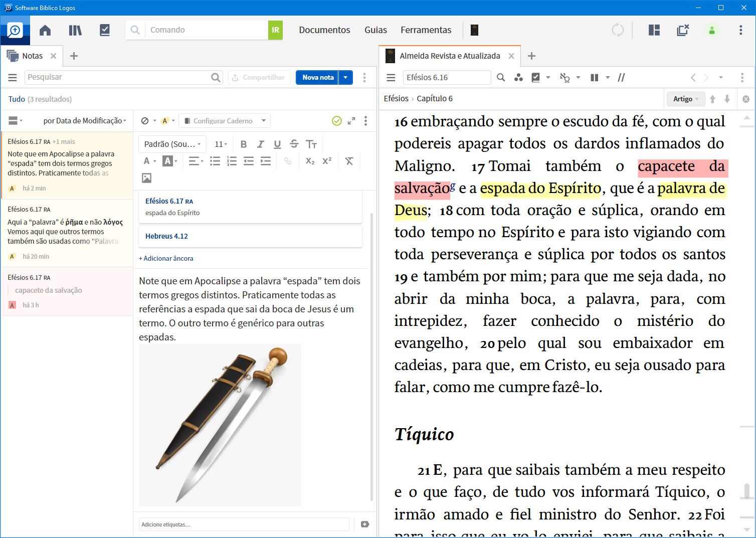Change the notes list view layout dropdown

16,120
